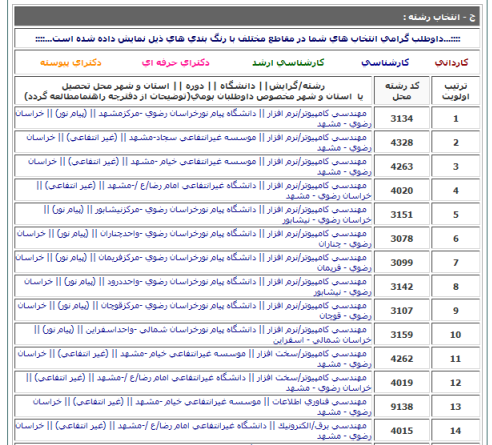
Task: Select the code 3107 قوچان row description
Action: click(x=193, y=310)
